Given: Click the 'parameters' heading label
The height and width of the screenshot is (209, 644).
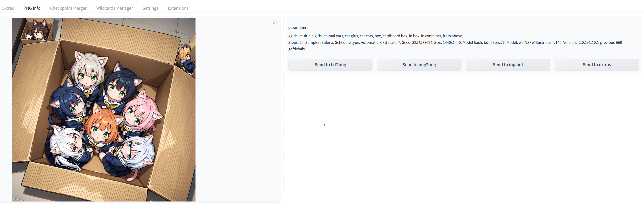Looking at the screenshot, I should (298, 28).
